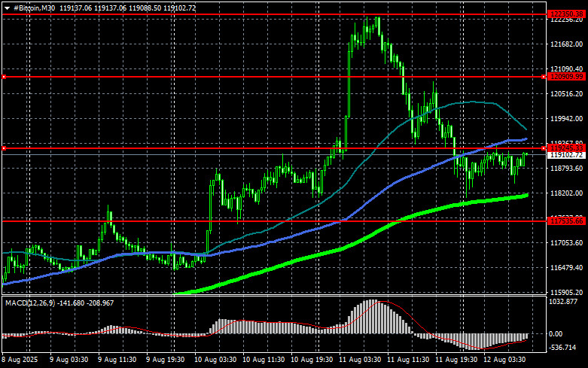Click the 9 Aug 03:30 time label
Viewport: 588px width, 368px height.
pyautogui.click(x=69, y=360)
